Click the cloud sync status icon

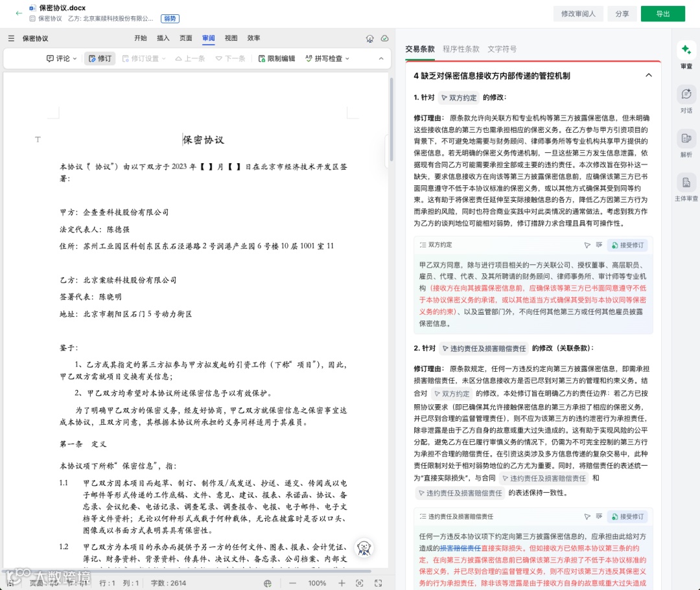(384, 38)
